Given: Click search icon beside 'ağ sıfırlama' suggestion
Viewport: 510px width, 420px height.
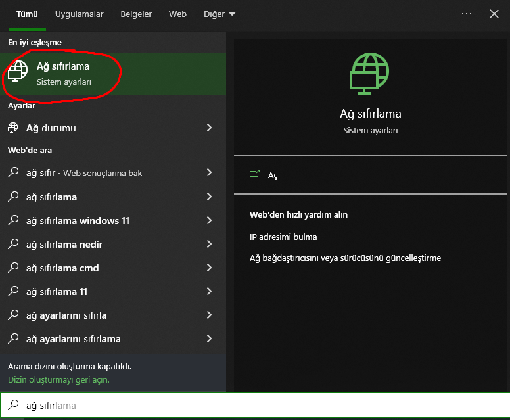Looking at the screenshot, I should (13, 197).
